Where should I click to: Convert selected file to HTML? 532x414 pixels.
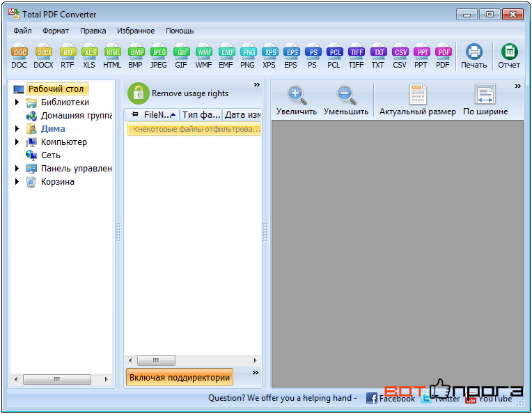112,56
